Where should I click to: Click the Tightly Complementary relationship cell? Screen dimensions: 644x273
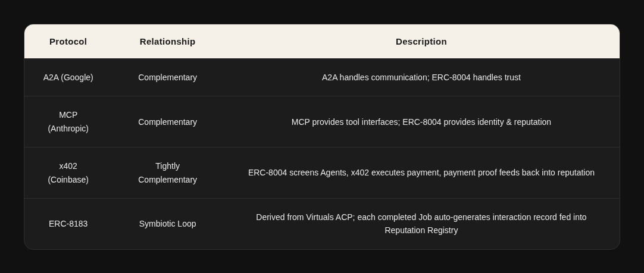167,172
